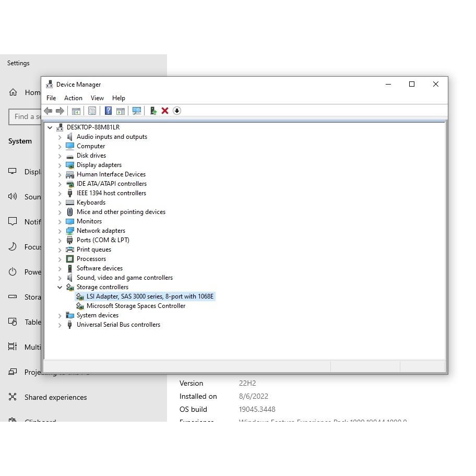
Task: Open the View menu
Action: [97, 98]
